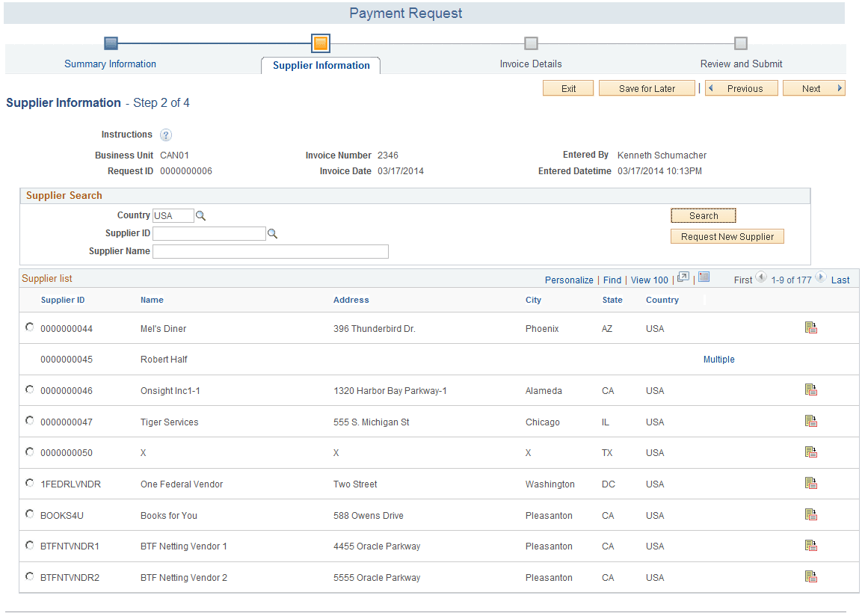Click previous page arrow in supplier list
Screen dimensions: 865x616
click(761, 277)
